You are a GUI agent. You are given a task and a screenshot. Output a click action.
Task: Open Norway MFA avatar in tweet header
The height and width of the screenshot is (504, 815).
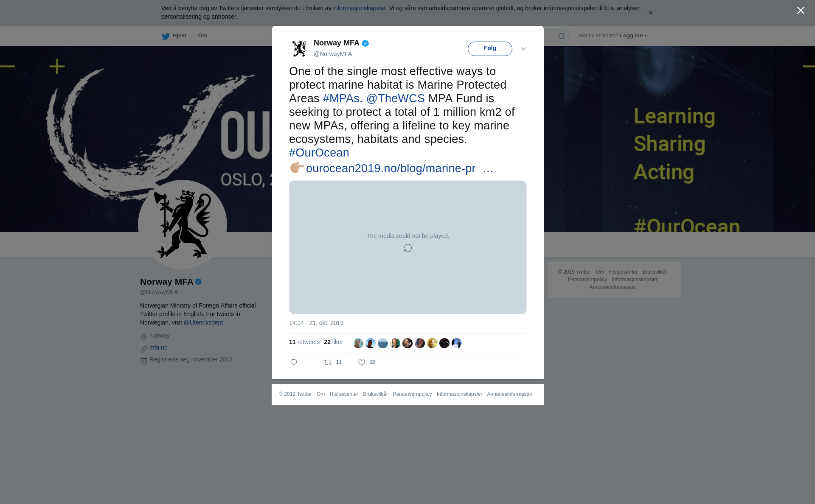click(x=299, y=48)
